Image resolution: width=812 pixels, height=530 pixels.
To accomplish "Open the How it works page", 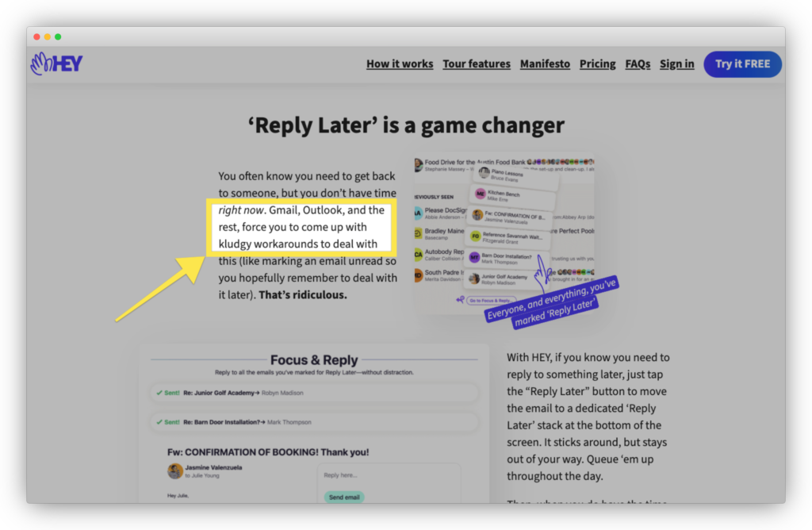I will pos(400,64).
